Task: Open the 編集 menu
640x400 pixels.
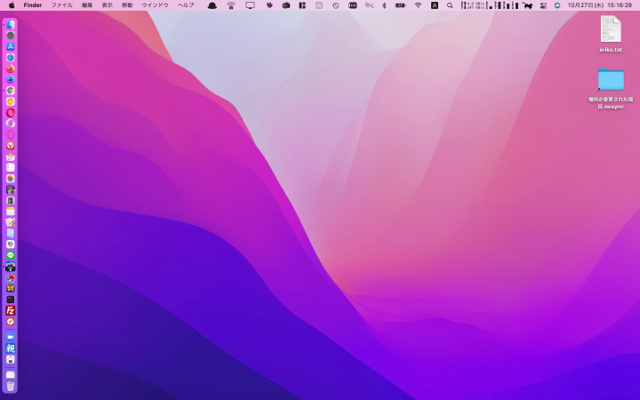Action: pyautogui.click(x=87, y=5)
